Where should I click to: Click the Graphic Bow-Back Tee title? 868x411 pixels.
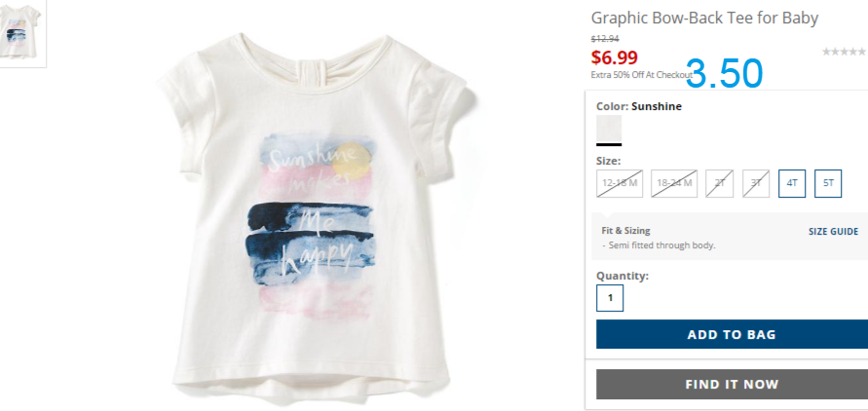tap(704, 18)
